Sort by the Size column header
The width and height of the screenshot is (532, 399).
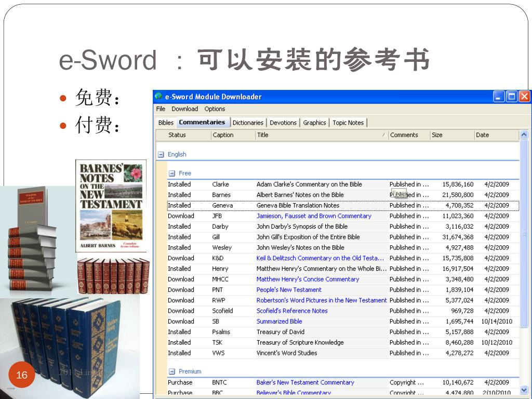(452, 135)
